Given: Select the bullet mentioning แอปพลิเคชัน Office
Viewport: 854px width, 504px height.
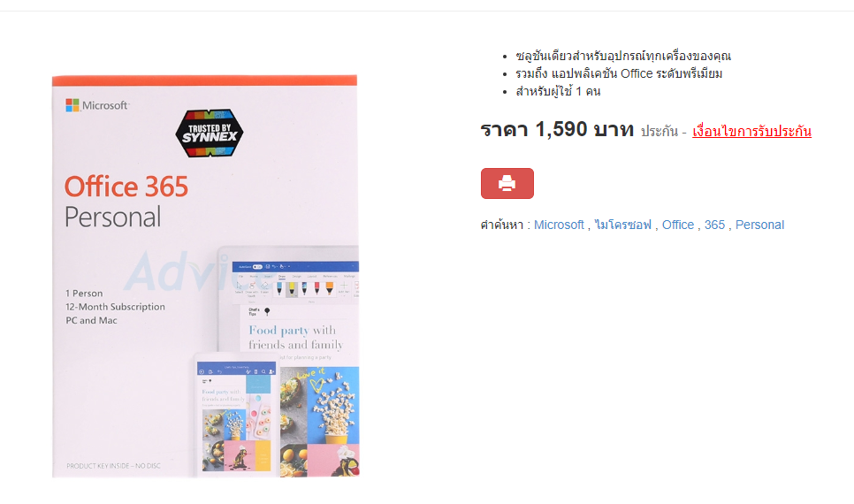Looking at the screenshot, I should point(619,73).
